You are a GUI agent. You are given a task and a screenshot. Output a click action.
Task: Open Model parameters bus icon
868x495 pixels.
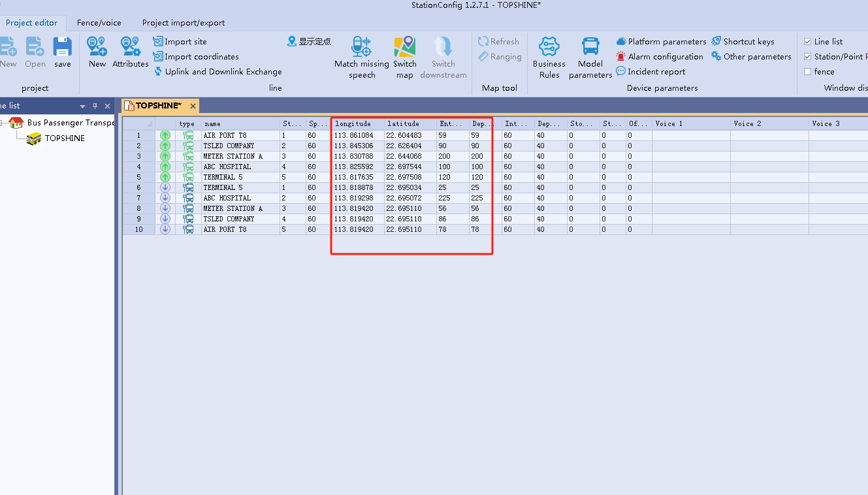pyautogui.click(x=590, y=47)
